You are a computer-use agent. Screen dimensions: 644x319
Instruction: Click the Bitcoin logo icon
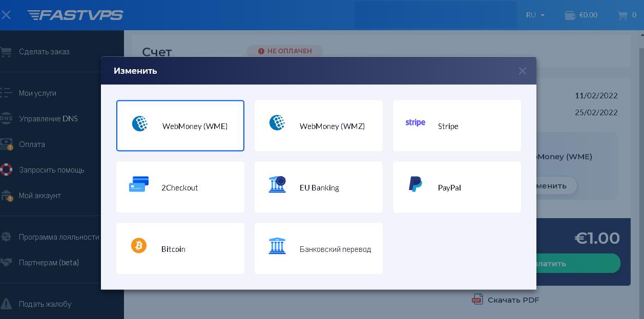[139, 246]
